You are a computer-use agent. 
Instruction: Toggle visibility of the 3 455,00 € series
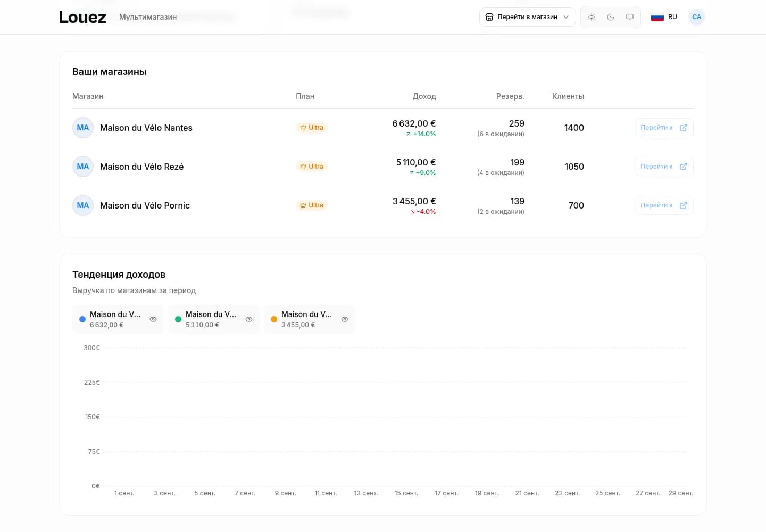[345, 319]
